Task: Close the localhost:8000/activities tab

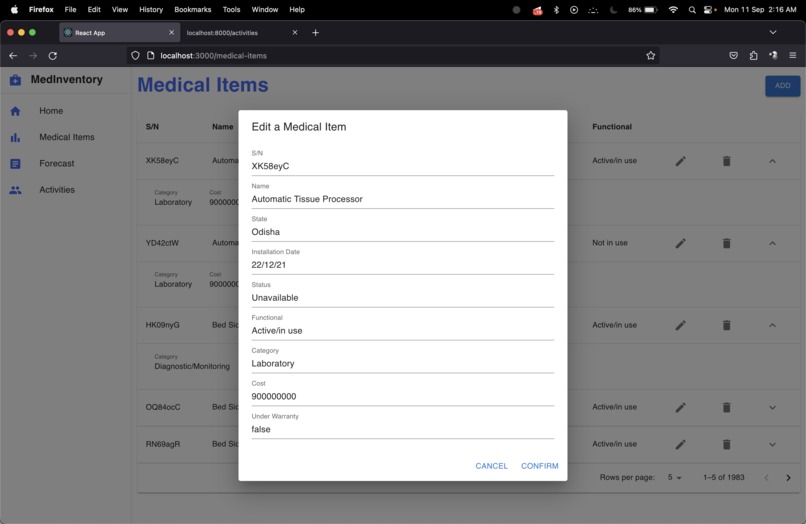Action: 295,32
